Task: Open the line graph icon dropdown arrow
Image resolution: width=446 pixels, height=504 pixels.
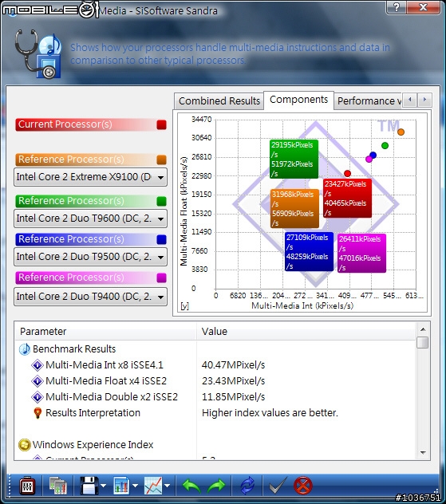Action: (x=167, y=486)
